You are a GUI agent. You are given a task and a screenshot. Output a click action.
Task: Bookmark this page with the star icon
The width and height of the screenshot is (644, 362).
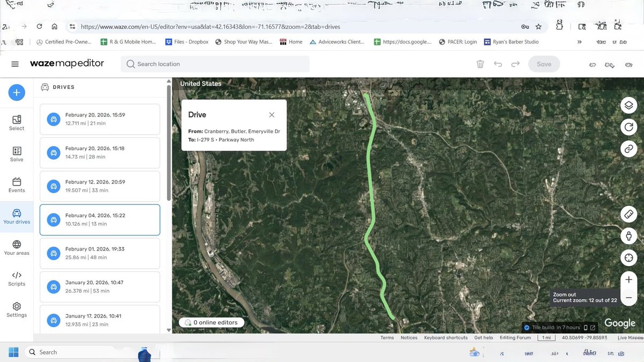538,26
